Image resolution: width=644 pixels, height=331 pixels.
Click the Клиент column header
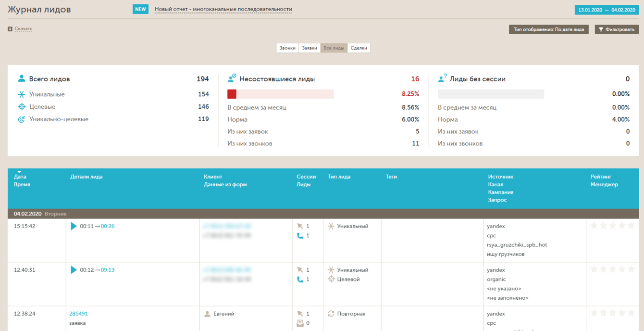tap(213, 177)
